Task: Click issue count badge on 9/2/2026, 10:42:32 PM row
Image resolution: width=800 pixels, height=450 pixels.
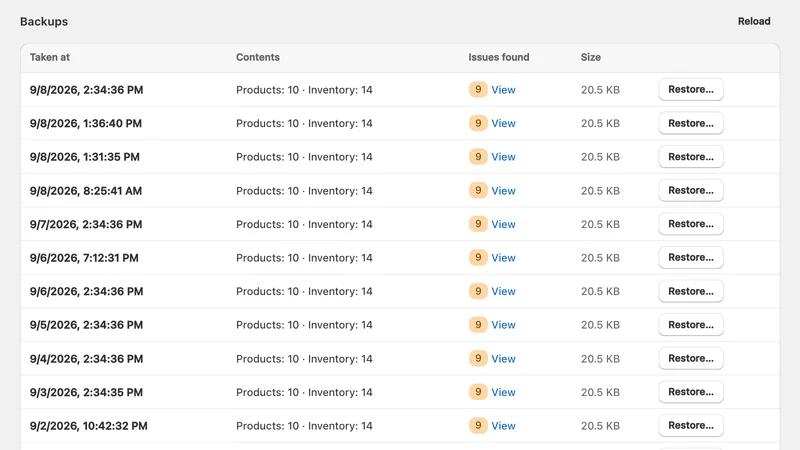Action: 478,426
